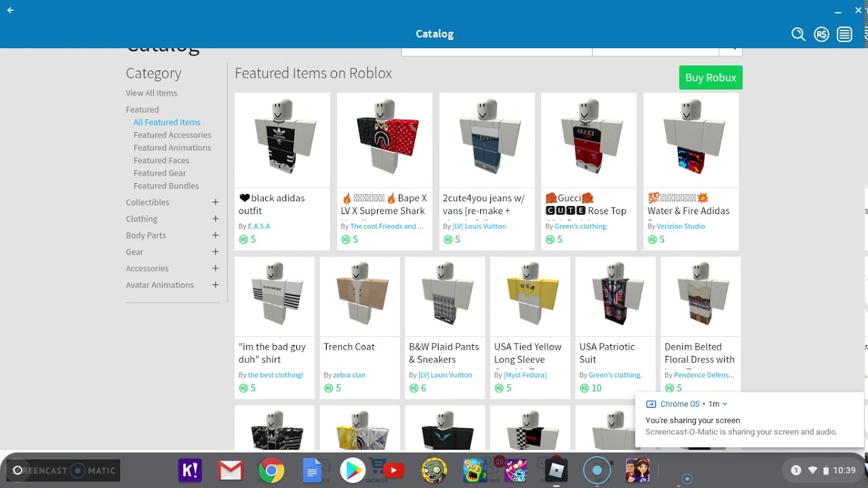Screen dimensions: 868x488
Task: Click the launcher circle button
Action: [18, 470]
